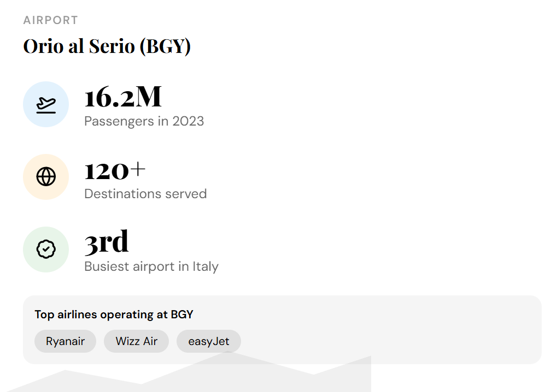Image resolution: width=557 pixels, height=392 pixels.
Task: Click the verified badge checkmark icon
Action: [46, 250]
